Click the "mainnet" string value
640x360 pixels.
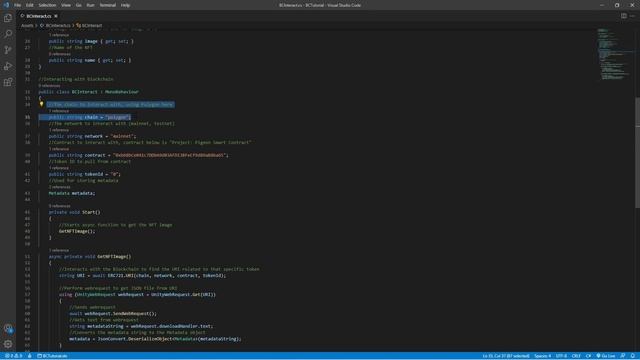(x=122, y=136)
